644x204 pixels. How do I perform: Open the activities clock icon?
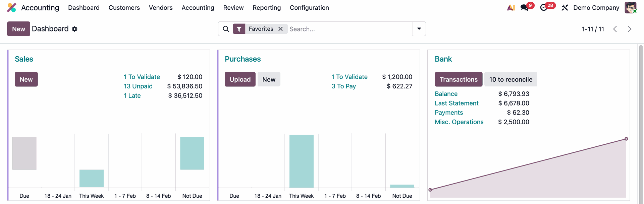[x=544, y=8]
